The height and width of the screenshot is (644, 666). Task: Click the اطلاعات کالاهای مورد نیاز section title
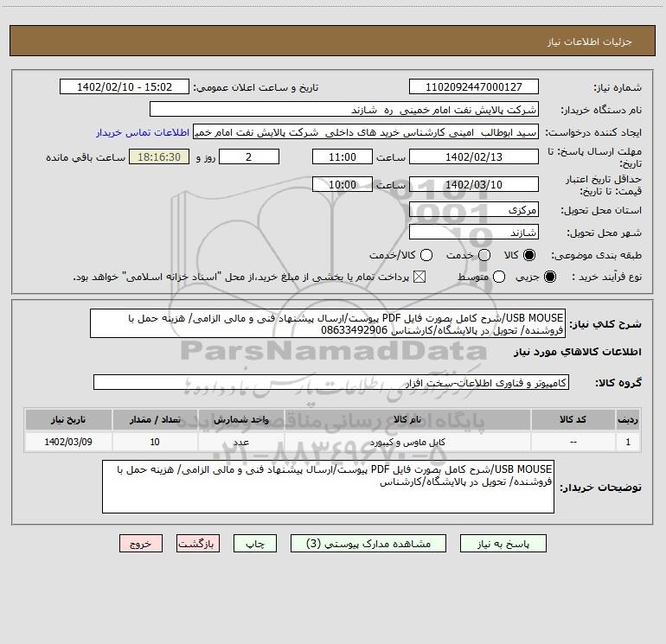tap(577, 352)
